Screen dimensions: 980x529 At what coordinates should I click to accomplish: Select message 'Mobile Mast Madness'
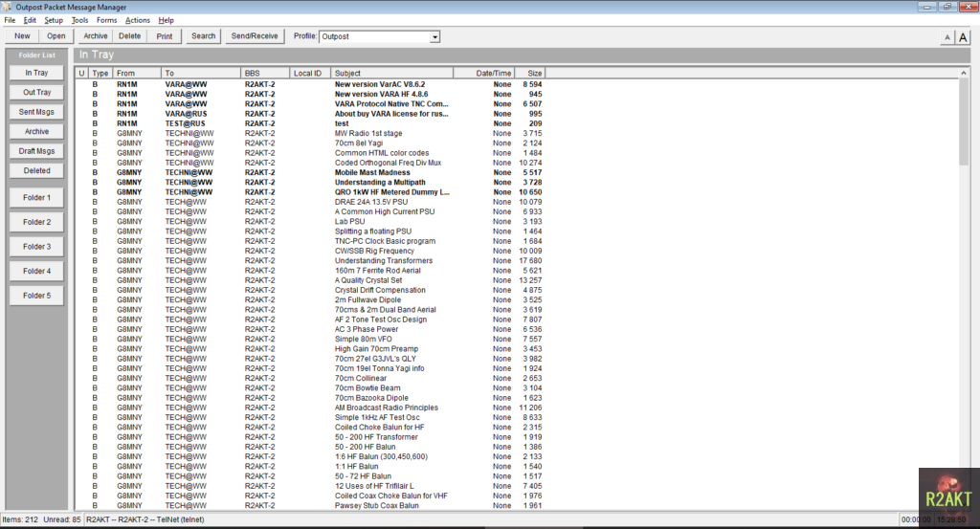[311, 172]
